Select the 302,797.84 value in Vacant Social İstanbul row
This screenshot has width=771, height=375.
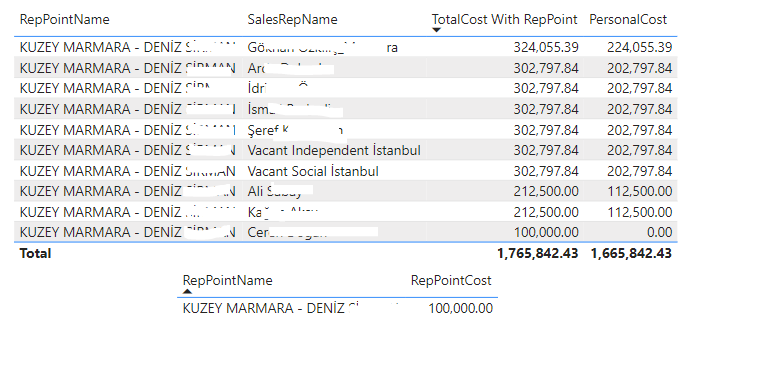point(546,171)
